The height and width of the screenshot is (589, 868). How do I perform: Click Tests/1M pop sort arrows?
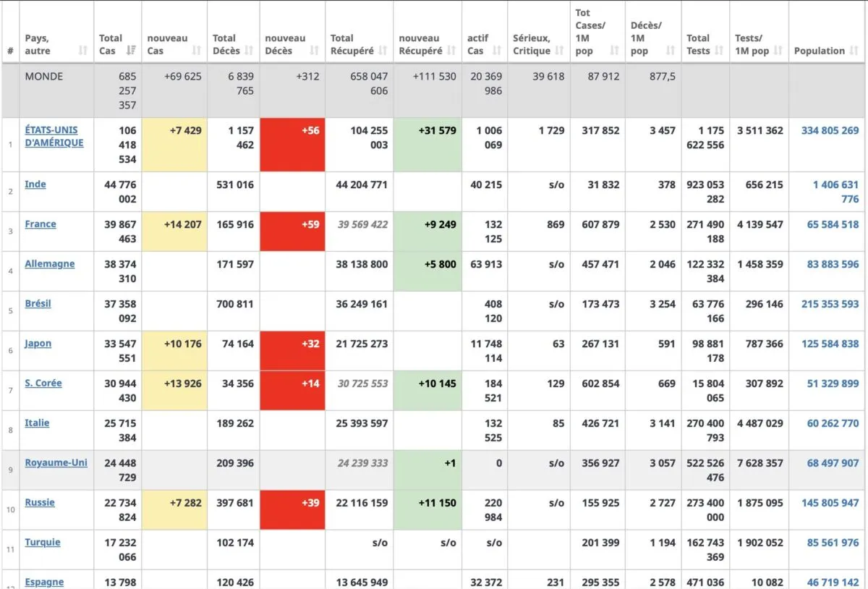pyautogui.click(x=778, y=51)
